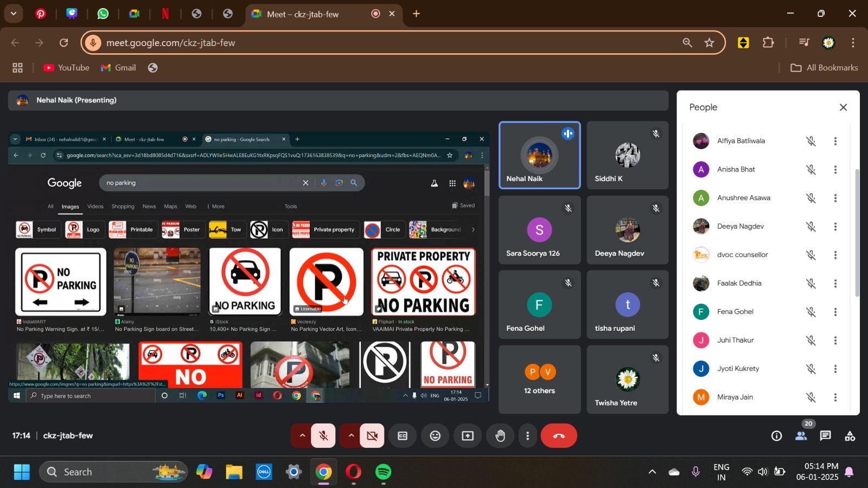868x488 pixels.
Task: Click the present screen icon
Action: (468, 436)
